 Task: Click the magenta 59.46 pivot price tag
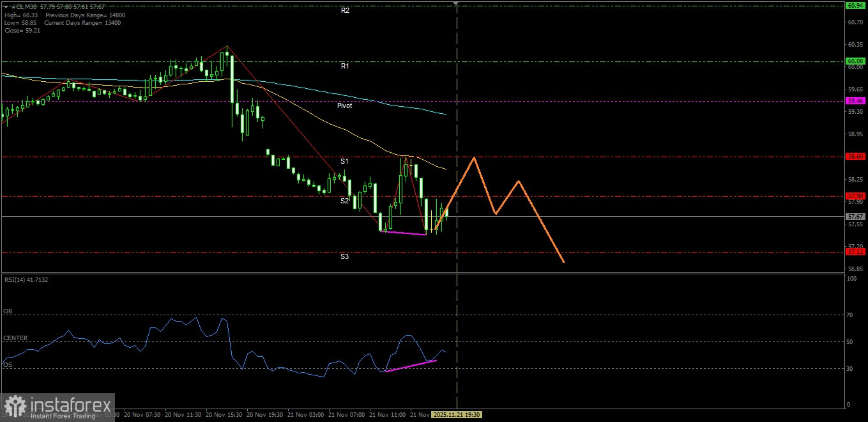[854, 101]
